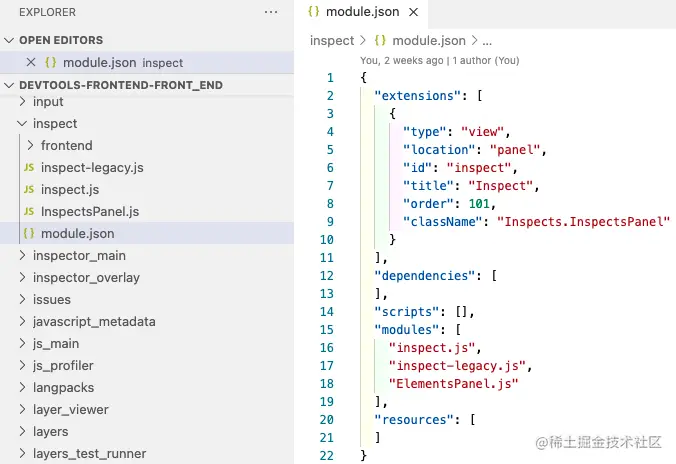The width and height of the screenshot is (676, 464).
Task: Expand the layers_test_runner folder
Action: pyautogui.click(x=22, y=453)
